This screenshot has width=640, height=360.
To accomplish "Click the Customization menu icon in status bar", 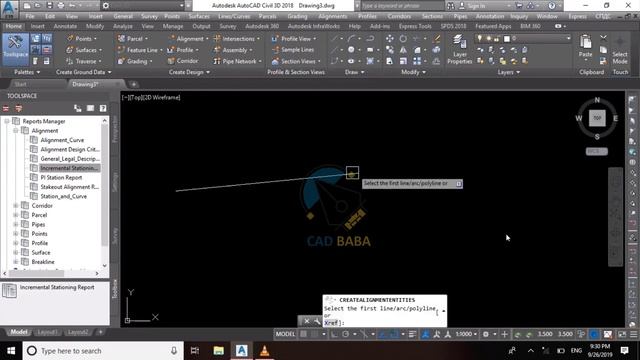I will click(633, 334).
